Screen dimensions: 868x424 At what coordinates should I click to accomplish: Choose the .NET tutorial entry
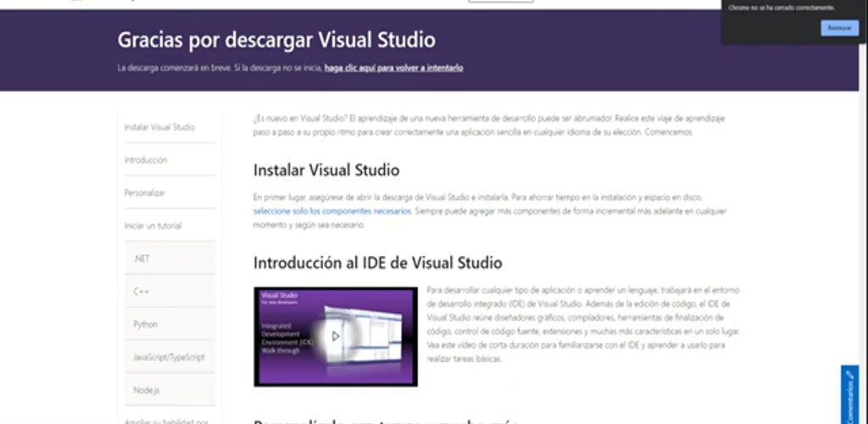(x=170, y=259)
